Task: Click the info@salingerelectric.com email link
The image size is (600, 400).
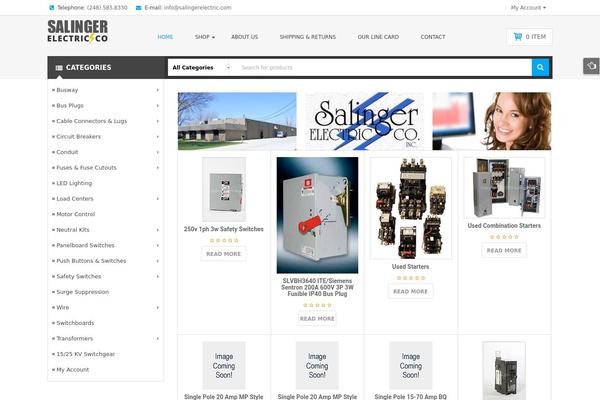Action: pyautogui.click(x=197, y=8)
